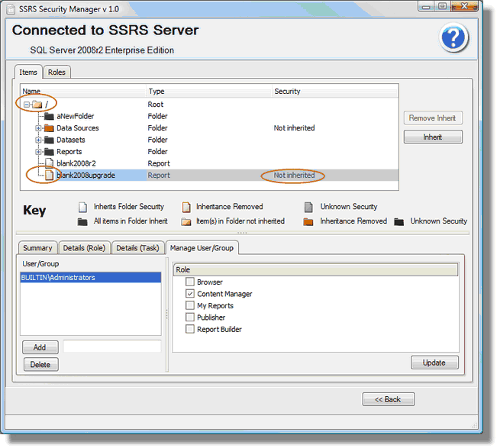Click Not inherited in the Data Sources row

coord(294,128)
